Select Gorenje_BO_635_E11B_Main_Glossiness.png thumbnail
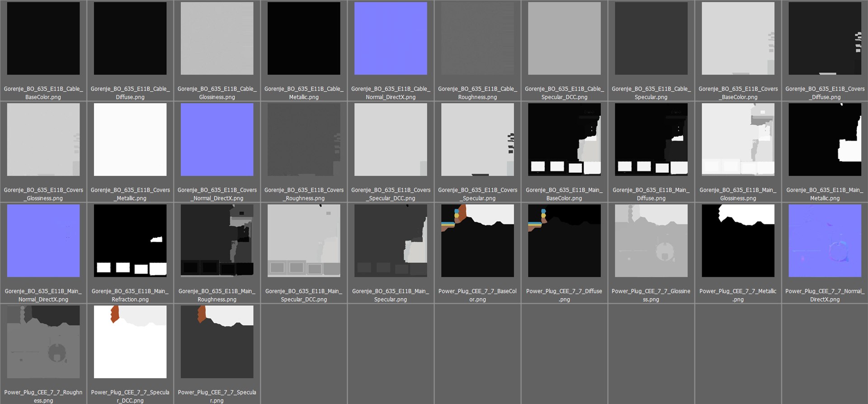868x404 pixels. point(738,139)
